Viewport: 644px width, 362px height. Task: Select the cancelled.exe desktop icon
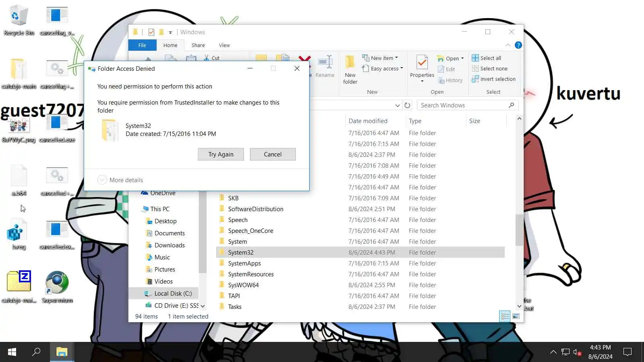point(57,128)
